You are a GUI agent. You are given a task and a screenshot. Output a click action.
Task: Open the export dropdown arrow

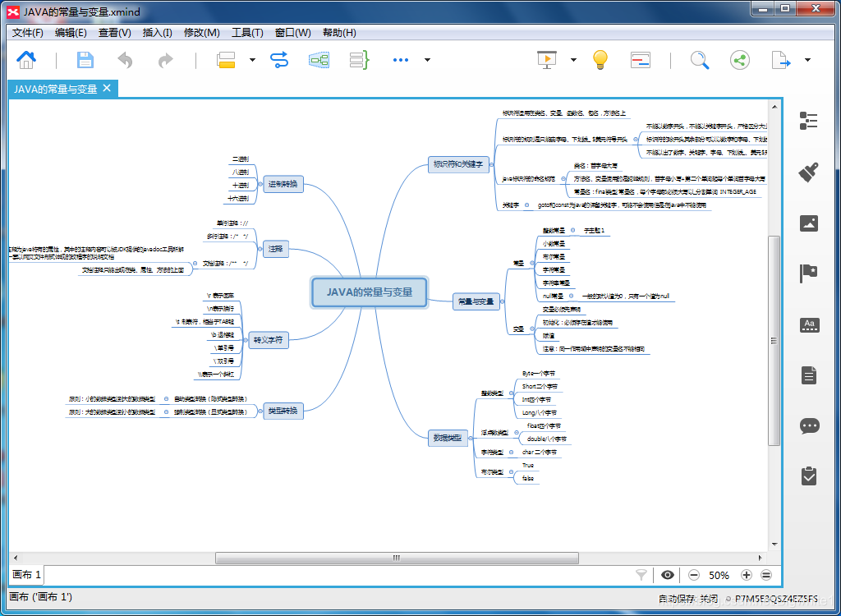tap(808, 60)
